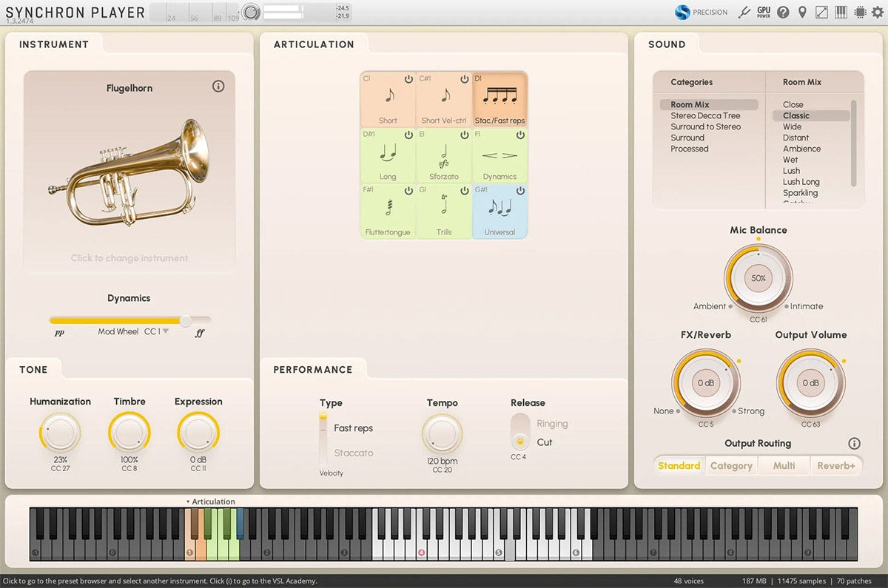888x588 pixels.
Task: Open the Mod Wheel CC 1 dropdown arrow
Action: point(166,332)
